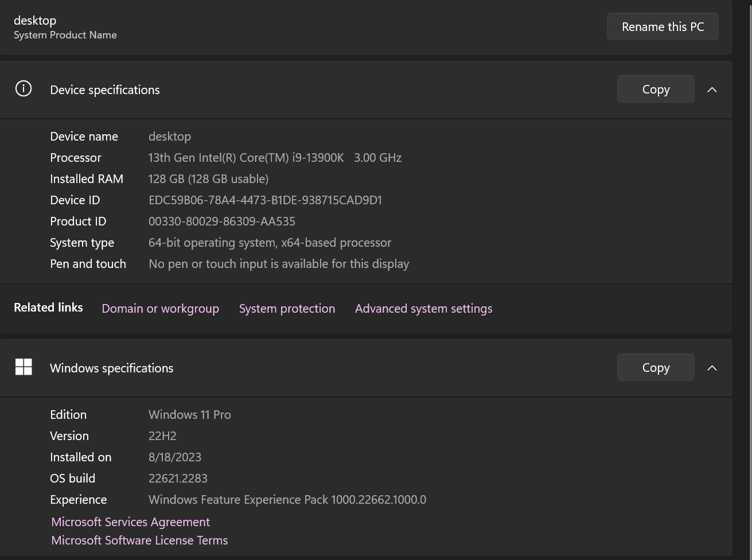Click the Device specifications heading
752x560 pixels.
pyautogui.click(x=105, y=90)
